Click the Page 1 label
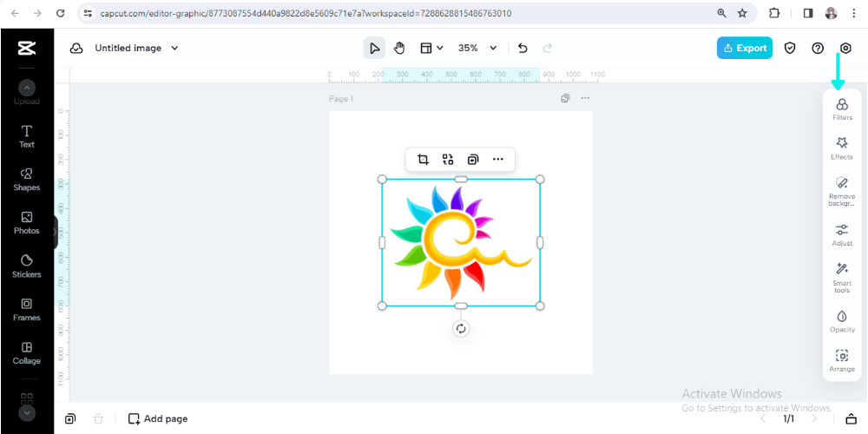Viewport: 868px width, 434px height. (x=341, y=99)
